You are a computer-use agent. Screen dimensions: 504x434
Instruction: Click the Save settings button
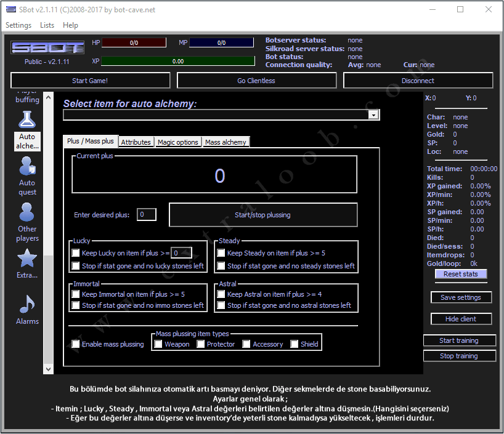point(461,297)
